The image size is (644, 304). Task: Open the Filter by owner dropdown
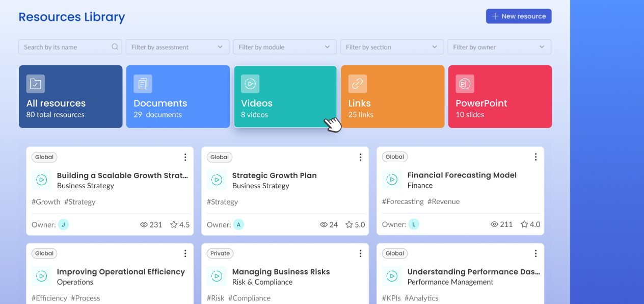coord(499,47)
